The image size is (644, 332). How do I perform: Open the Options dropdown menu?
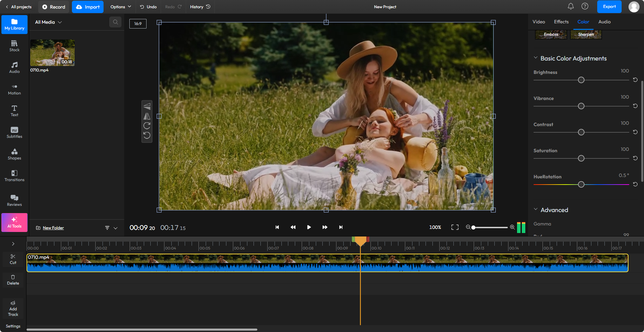click(x=121, y=7)
